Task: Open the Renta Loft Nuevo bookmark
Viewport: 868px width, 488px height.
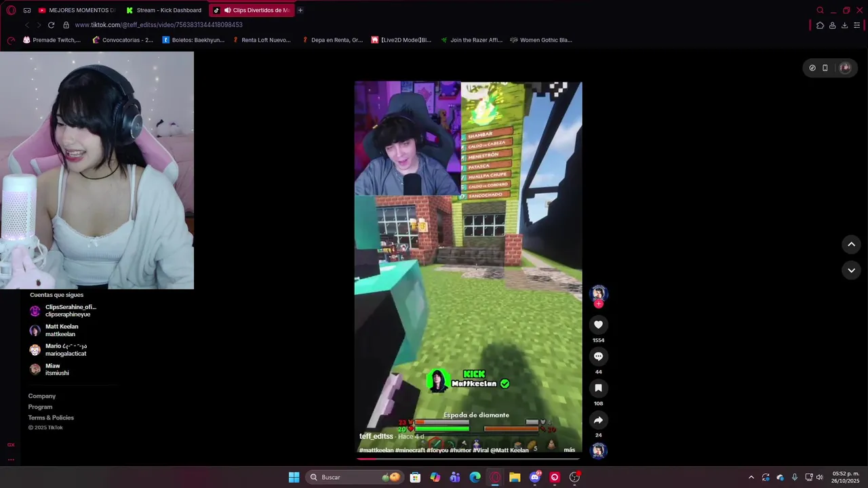Action: tap(261, 40)
